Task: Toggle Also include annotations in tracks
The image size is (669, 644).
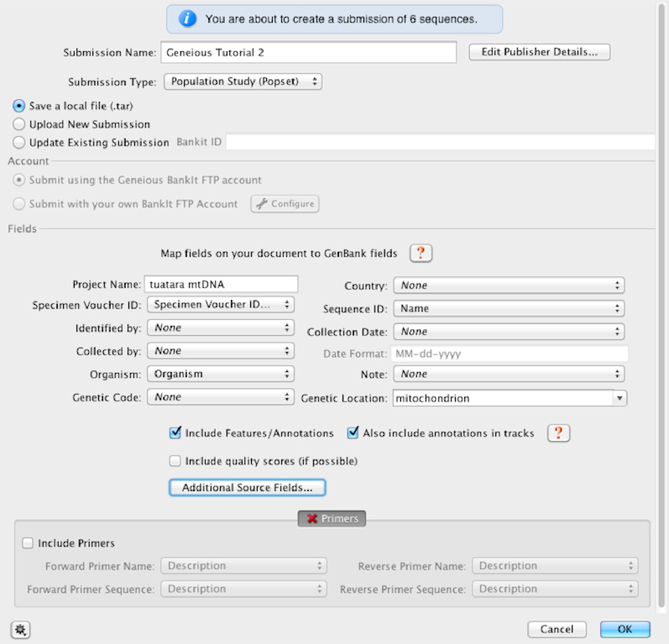Action: click(353, 433)
